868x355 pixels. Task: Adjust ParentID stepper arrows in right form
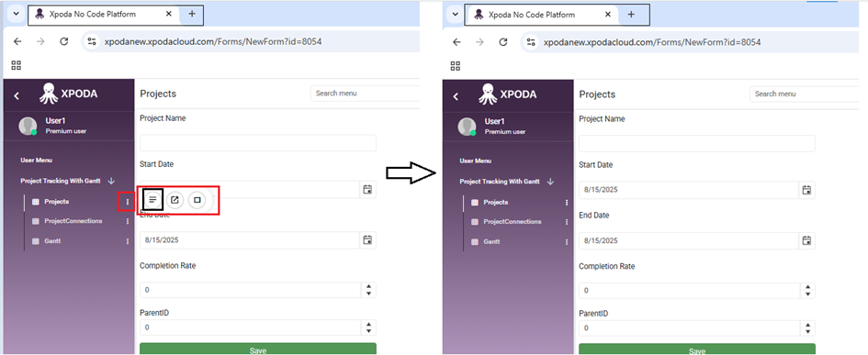click(807, 327)
